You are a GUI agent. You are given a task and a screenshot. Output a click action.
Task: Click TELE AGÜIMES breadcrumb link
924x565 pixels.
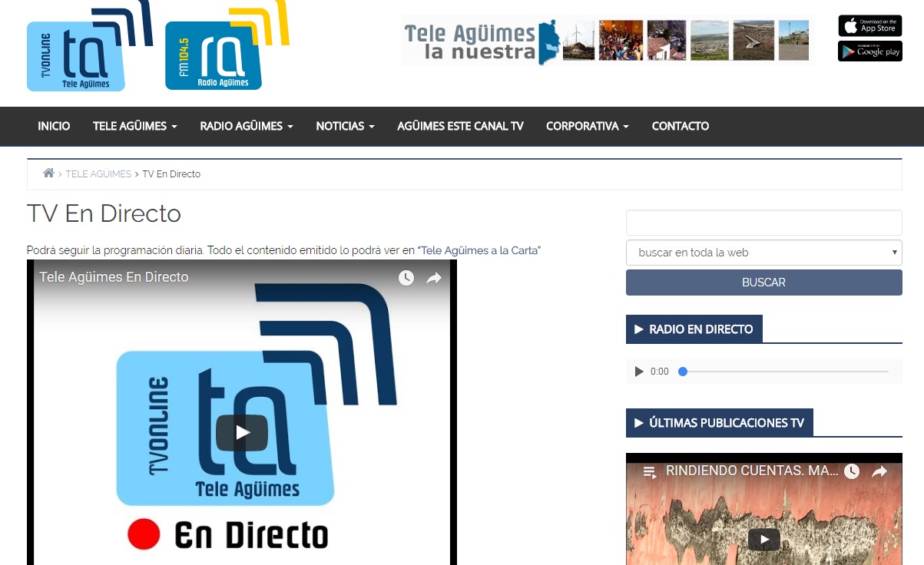point(98,174)
